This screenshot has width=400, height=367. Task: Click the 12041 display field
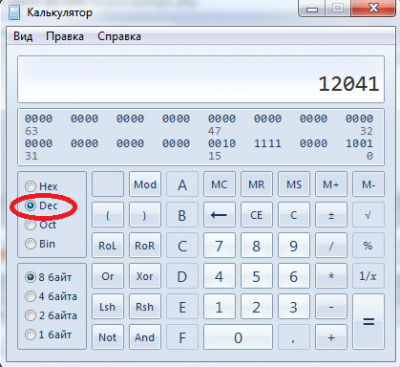201,79
